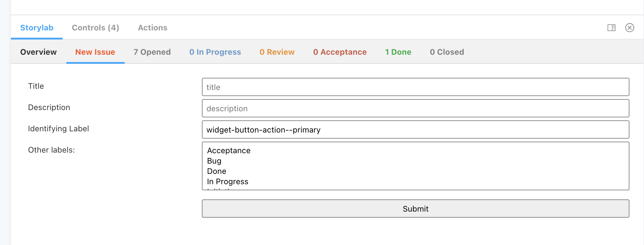Open the Controls (4) tab
Viewport: 644px width, 245px height.
click(95, 28)
